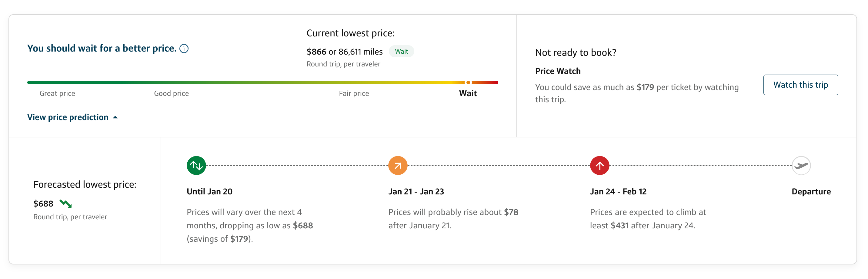868x279 pixels.
Task: Click the orange rising arrow icon
Action: (x=398, y=166)
